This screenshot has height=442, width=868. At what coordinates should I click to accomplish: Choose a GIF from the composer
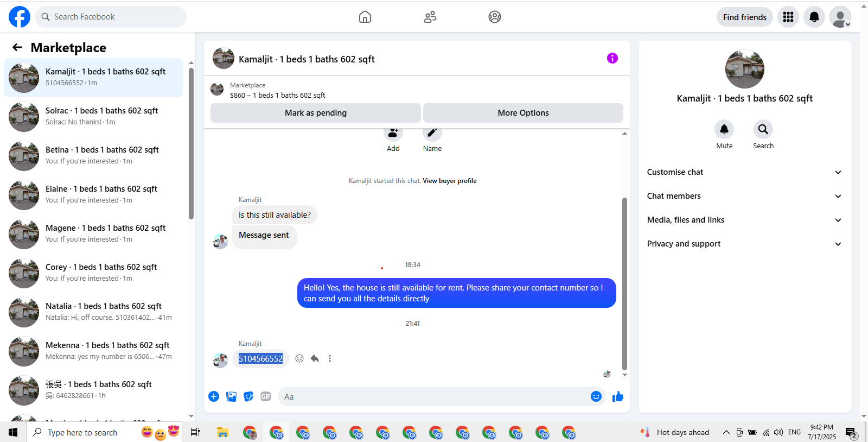pyautogui.click(x=266, y=396)
